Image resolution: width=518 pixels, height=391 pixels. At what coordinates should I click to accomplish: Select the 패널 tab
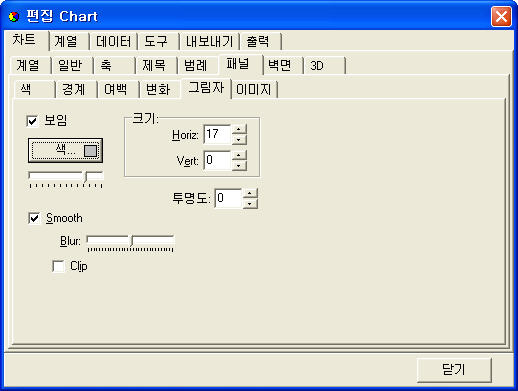click(x=240, y=64)
